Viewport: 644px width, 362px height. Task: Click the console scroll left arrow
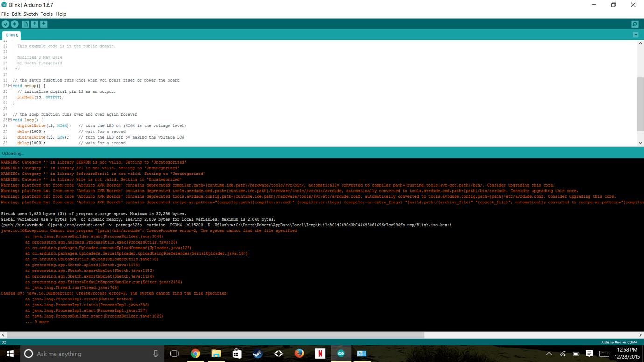[x=3, y=335]
